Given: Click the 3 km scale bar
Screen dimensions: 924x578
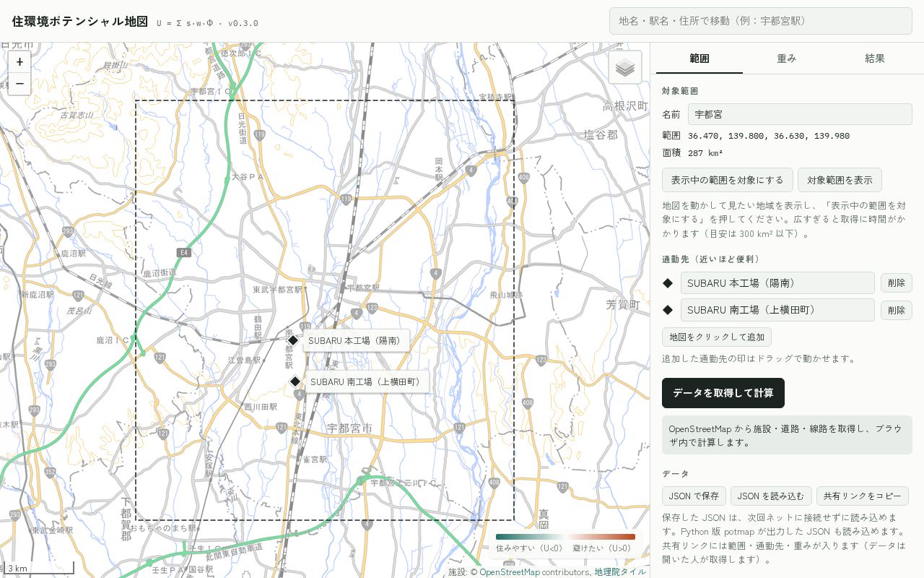Looking at the screenshot, I should (38, 569).
